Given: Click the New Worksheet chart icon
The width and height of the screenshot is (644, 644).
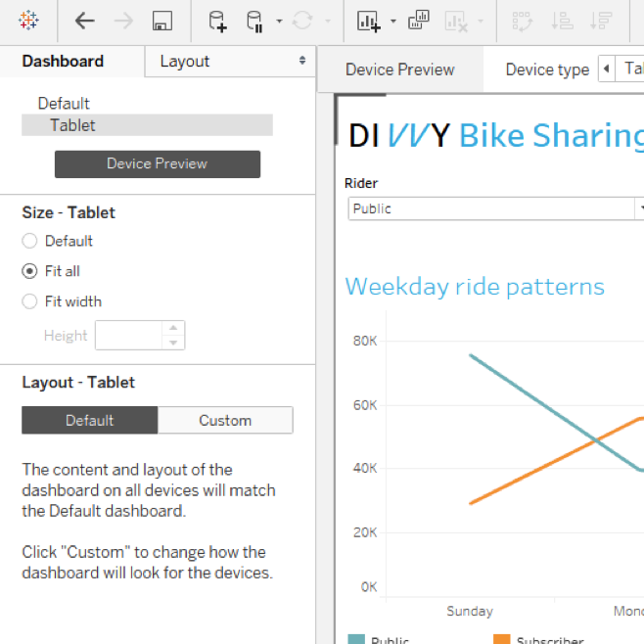Looking at the screenshot, I should (x=368, y=21).
